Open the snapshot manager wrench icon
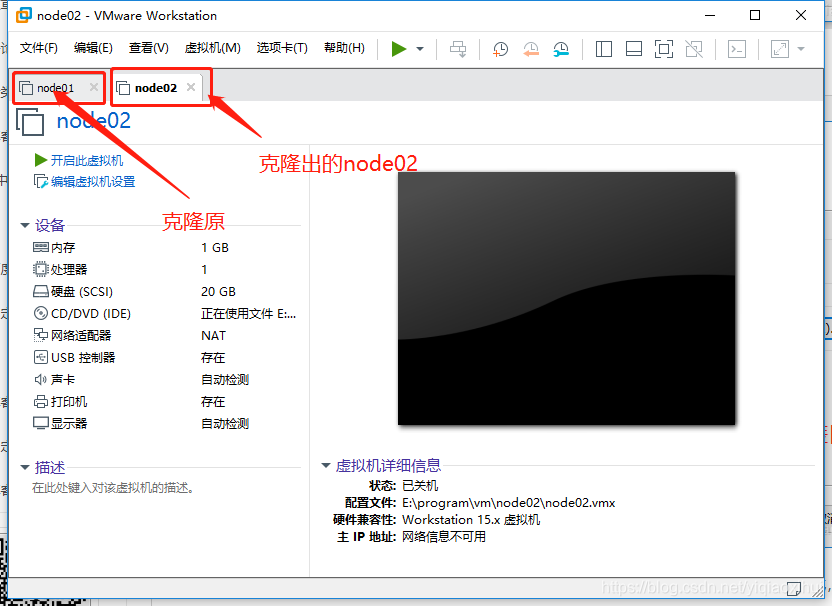 click(x=561, y=49)
